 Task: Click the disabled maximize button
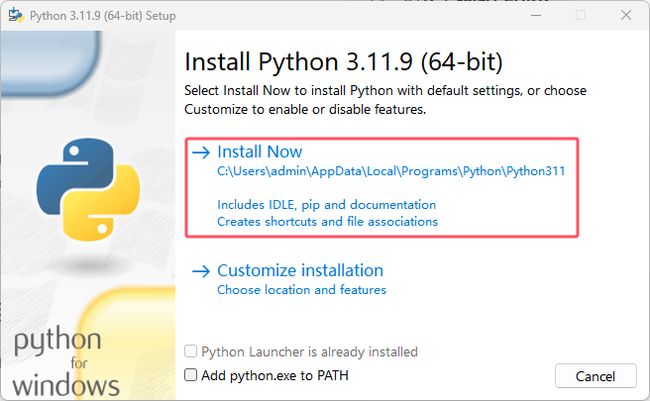[x=581, y=15]
